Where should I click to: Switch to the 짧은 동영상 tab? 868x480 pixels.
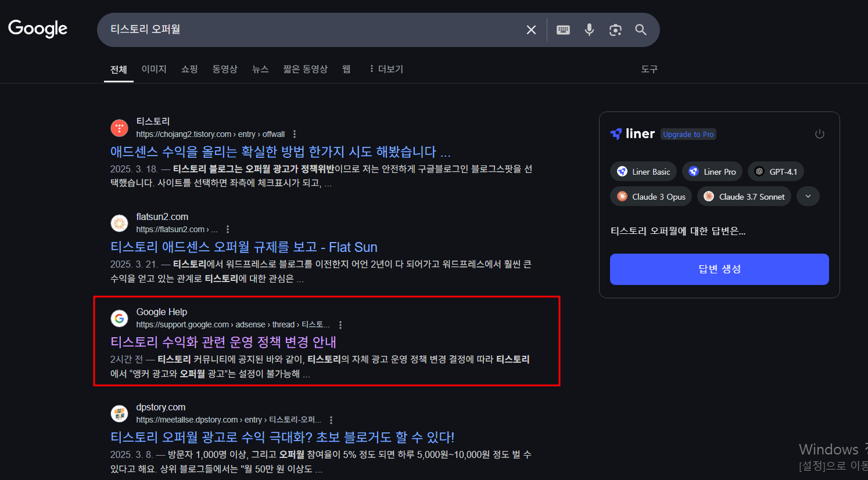pos(306,69)
